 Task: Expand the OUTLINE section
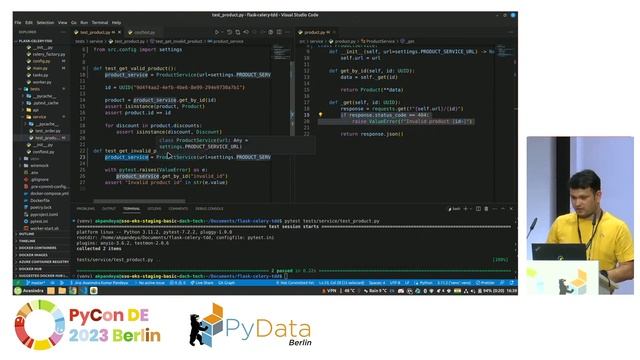(x=27, y=234)
